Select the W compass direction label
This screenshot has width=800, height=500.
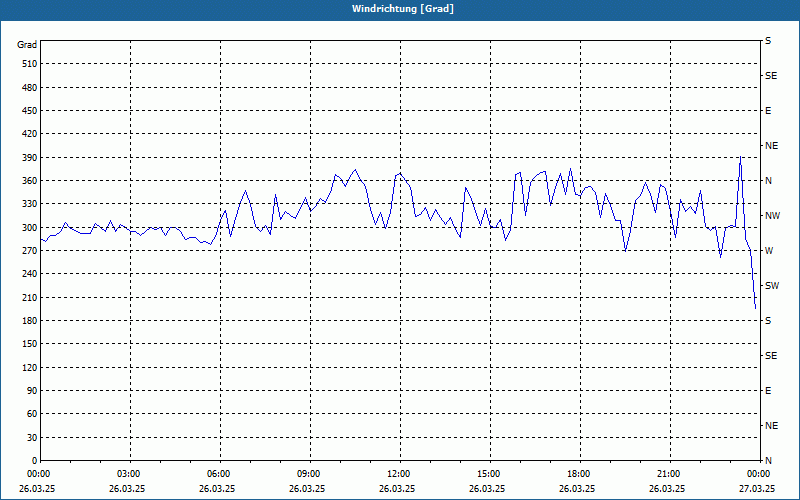[769, 251]
